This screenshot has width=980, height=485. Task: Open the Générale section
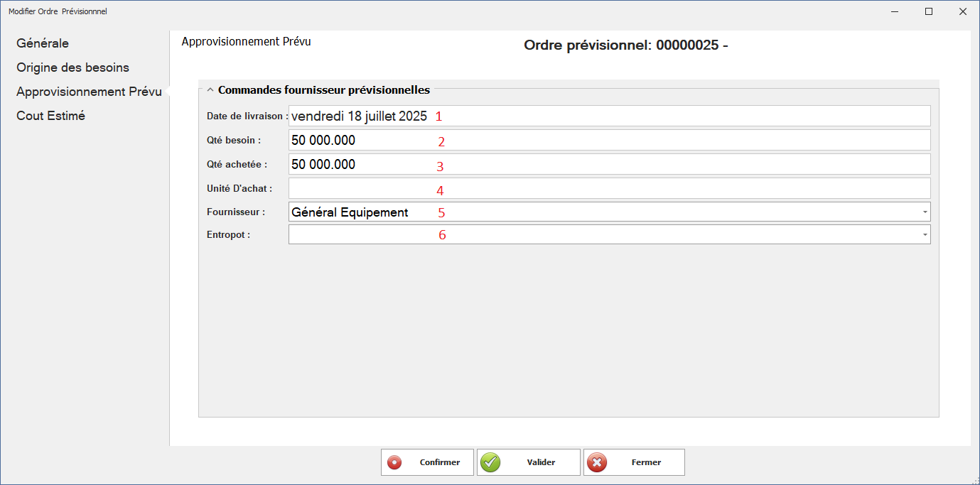(x=43, y=43)
